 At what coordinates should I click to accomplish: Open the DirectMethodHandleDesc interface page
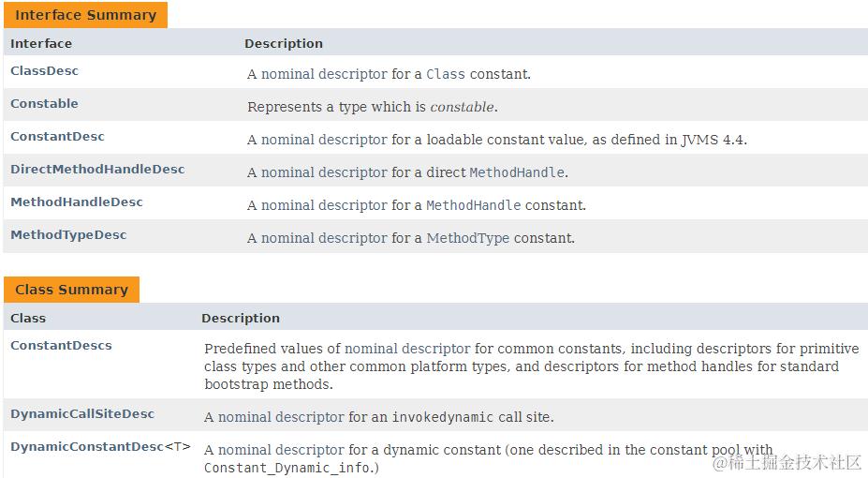click(97, 170)
